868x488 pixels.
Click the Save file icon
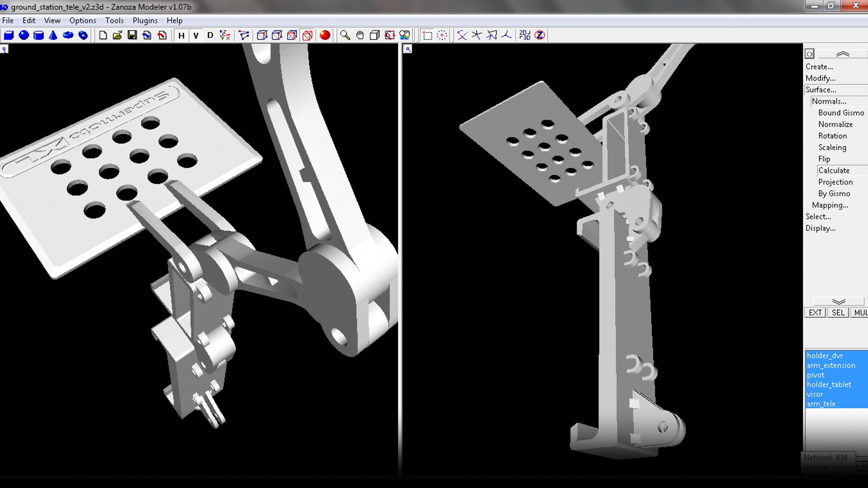click(x=132, y=35)
